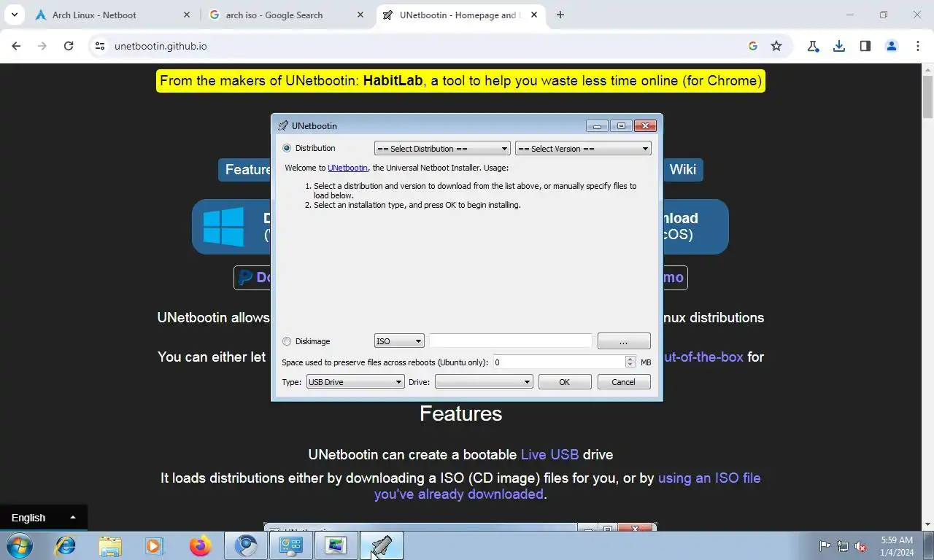Open the USB Drive type dropdown
This screenshot has width=934, height=560.
click(355, 382)
